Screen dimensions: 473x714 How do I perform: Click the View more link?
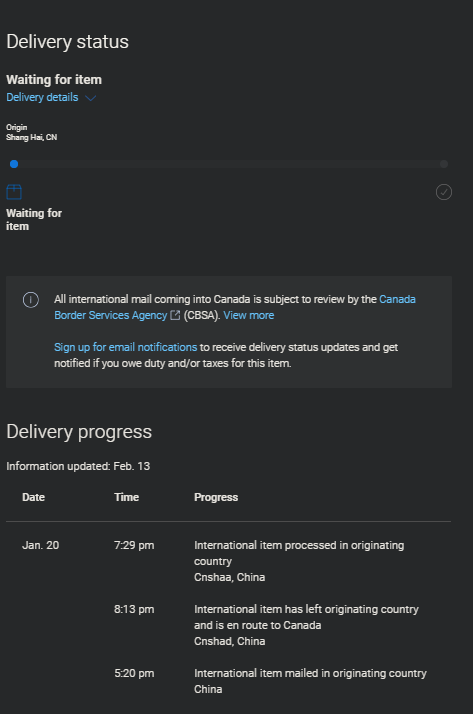point(249,315)
